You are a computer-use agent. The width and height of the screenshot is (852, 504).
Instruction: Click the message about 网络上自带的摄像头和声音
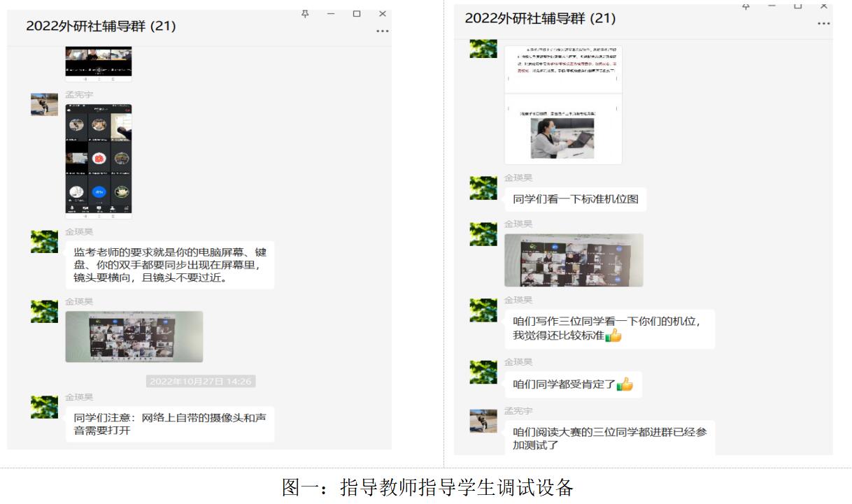(170, 424)
